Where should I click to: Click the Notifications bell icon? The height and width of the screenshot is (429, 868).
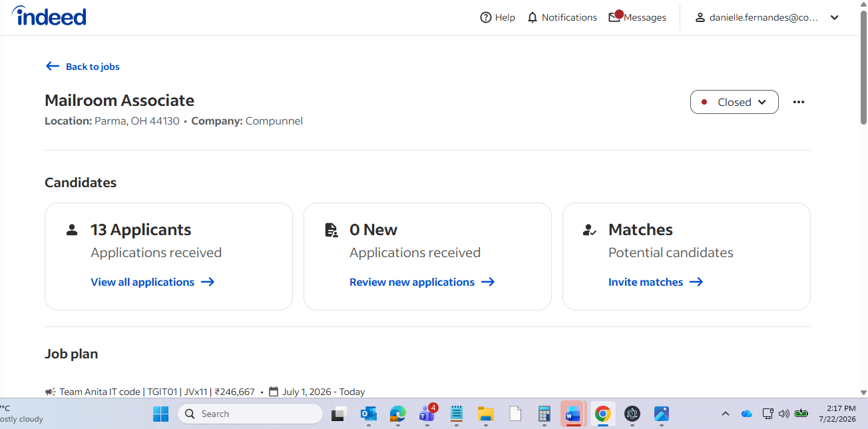pos(533,17)
